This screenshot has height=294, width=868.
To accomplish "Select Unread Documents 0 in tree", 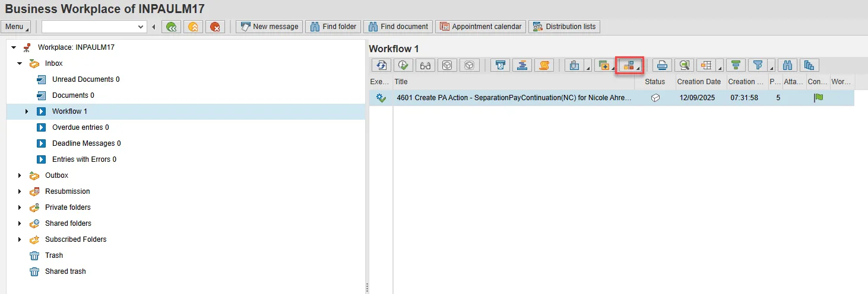I will pos(85,79).
